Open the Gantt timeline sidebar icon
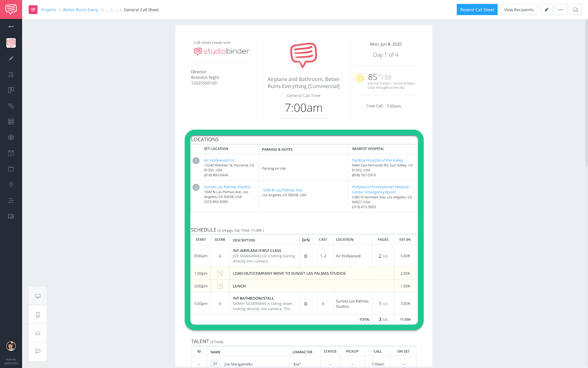 point(11,106)
